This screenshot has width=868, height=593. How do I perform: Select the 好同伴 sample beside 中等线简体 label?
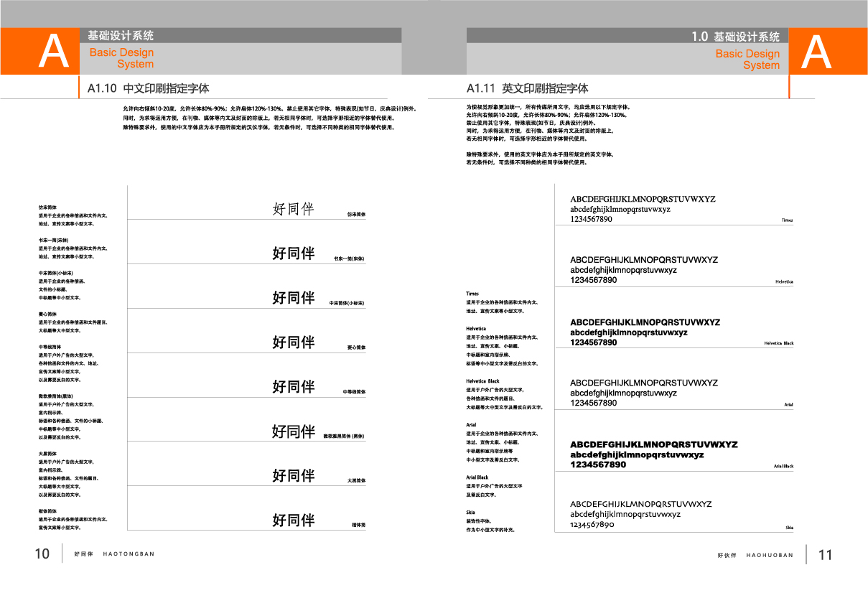pos(294,387)
